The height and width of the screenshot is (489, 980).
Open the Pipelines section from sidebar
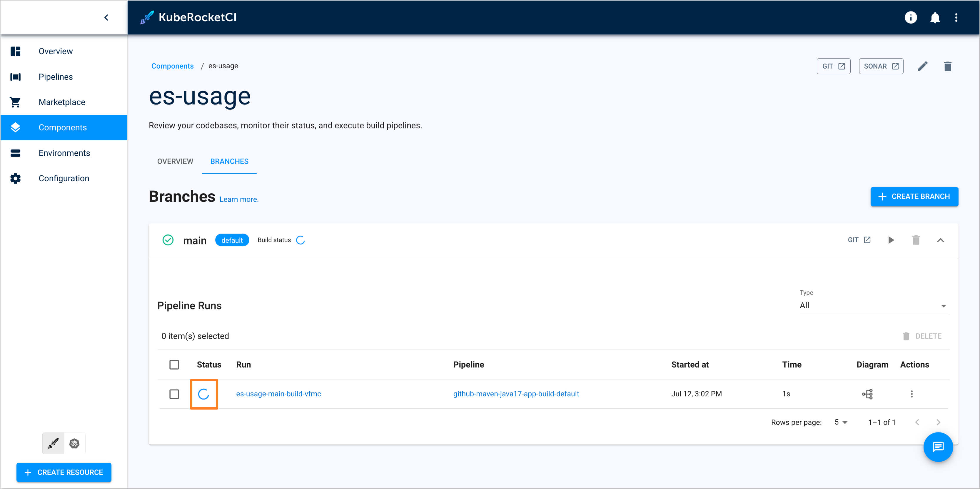(56, 76)
